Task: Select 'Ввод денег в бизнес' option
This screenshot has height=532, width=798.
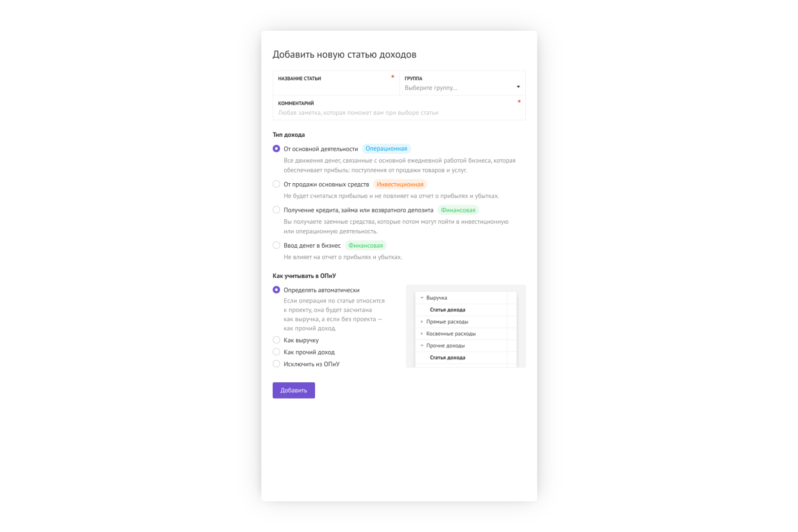Action: pos(276,245)
